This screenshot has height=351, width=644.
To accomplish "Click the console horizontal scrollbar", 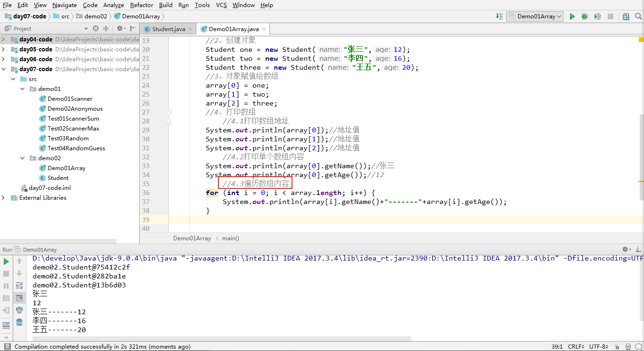I will [x=222, y=338].
